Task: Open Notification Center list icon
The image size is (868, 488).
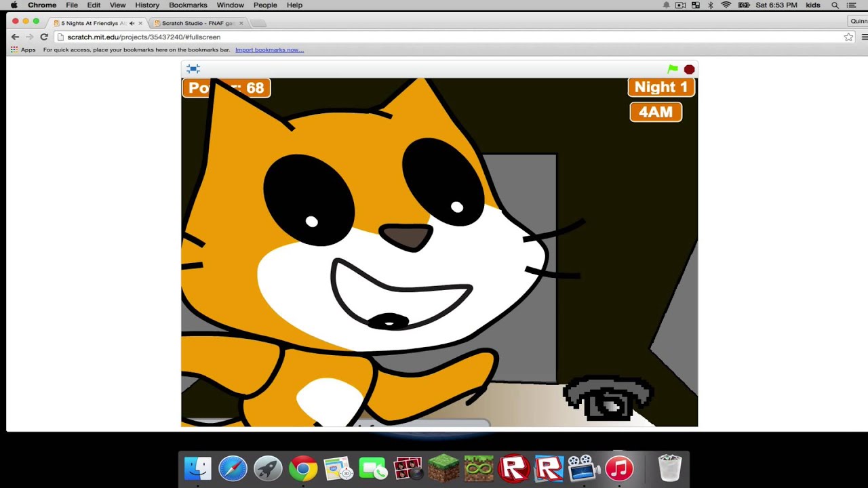Action: (852, 5)
